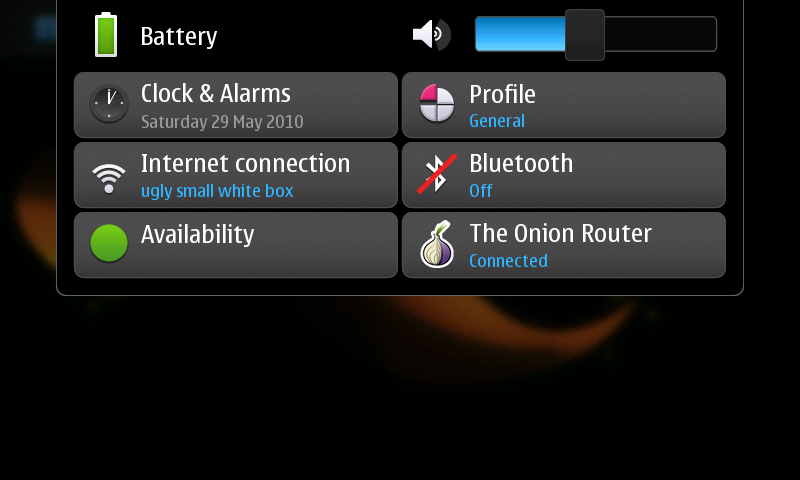
Task: Set volume in the empty slider track
Action: click(x=661, y=34)
